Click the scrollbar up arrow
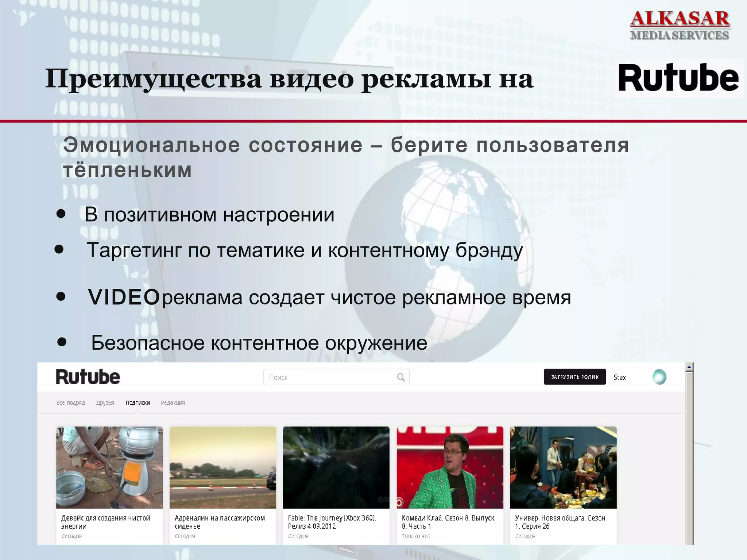The width and height of the screenshot is (747, 560). click(689, 367)
